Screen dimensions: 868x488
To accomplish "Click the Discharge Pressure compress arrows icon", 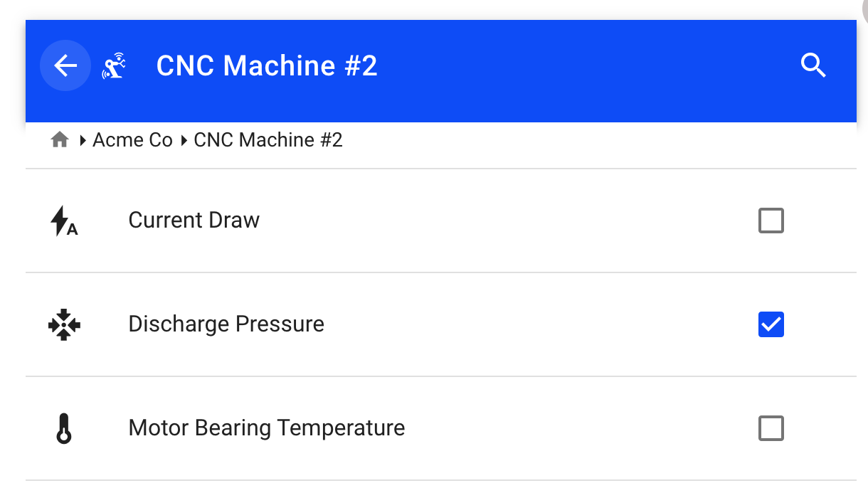I will point(64,324).
